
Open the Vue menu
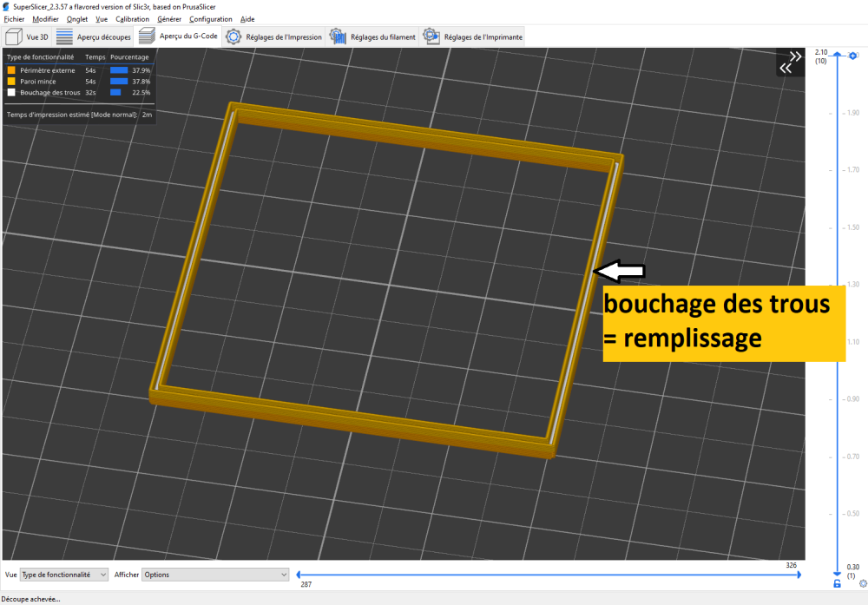pyautogui.click(x=102, y=19)
